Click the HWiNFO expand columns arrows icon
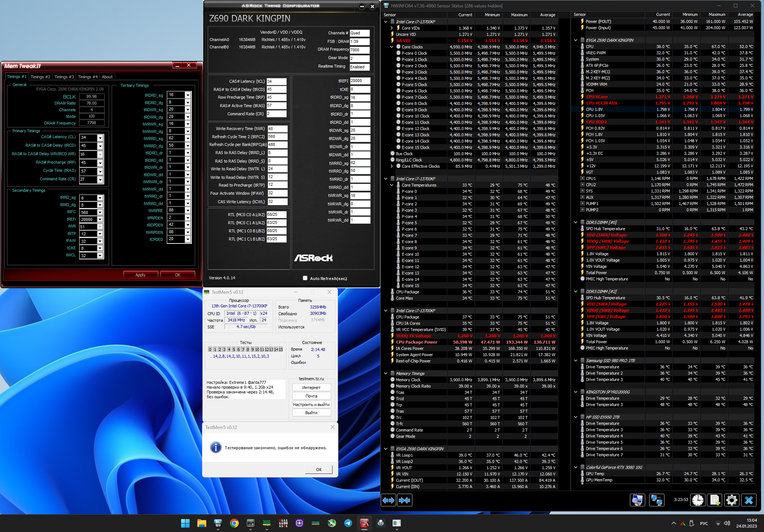764x532 pixels. tap(388, 500)
